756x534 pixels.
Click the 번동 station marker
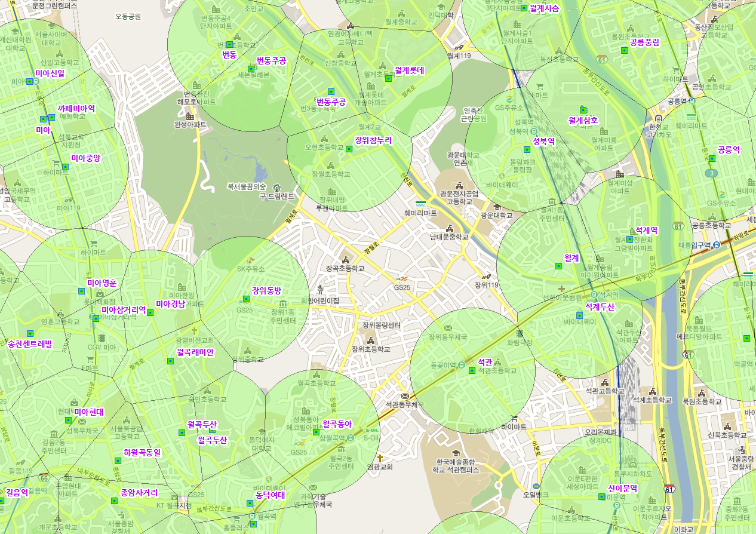coord(229,44)
